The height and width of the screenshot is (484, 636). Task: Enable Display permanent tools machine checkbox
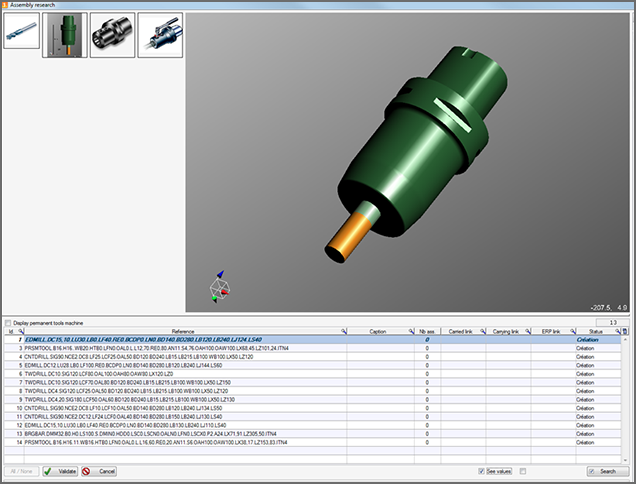9,322
